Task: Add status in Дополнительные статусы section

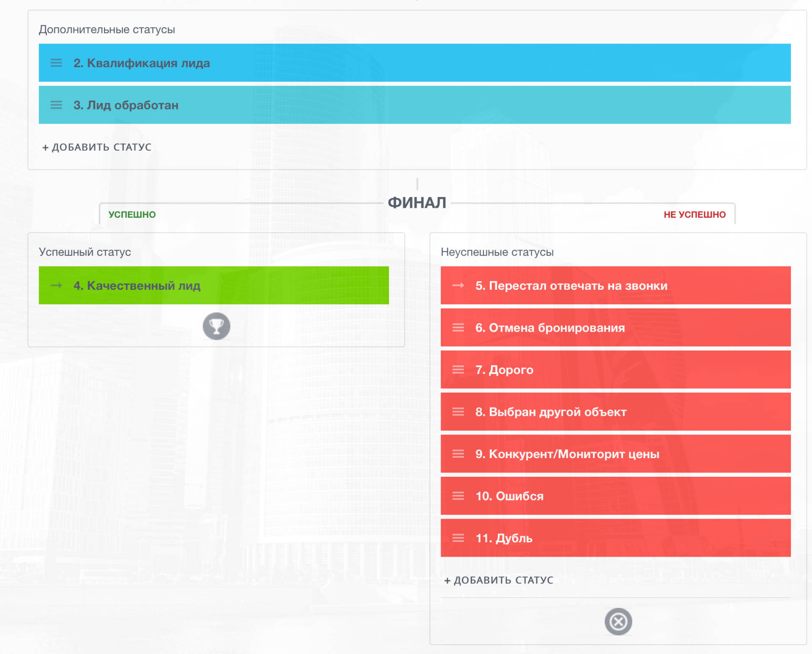Action: (x=97, y=147)
